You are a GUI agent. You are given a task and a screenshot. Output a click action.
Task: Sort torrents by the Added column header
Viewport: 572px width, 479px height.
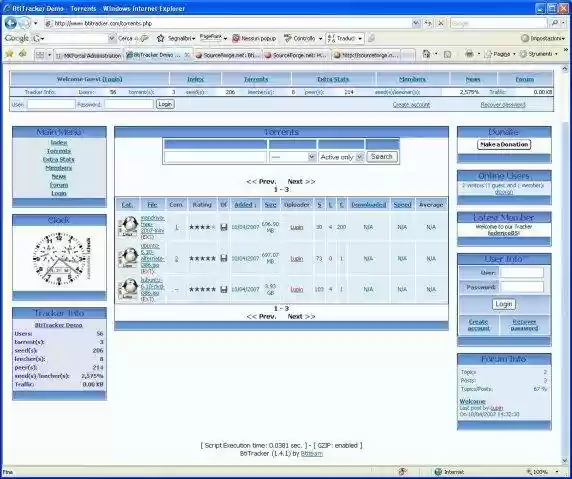[x=245, y=205]
